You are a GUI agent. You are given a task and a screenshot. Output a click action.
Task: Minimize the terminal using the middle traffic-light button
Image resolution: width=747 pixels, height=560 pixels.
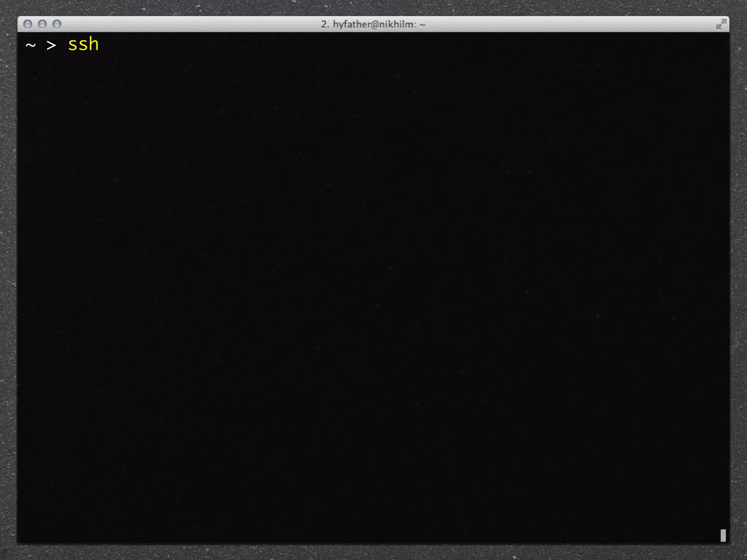point(42,24)
